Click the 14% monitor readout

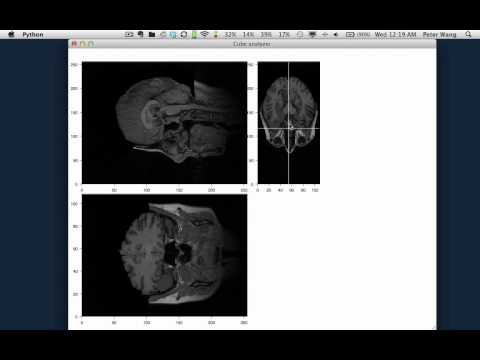(248, 35)
